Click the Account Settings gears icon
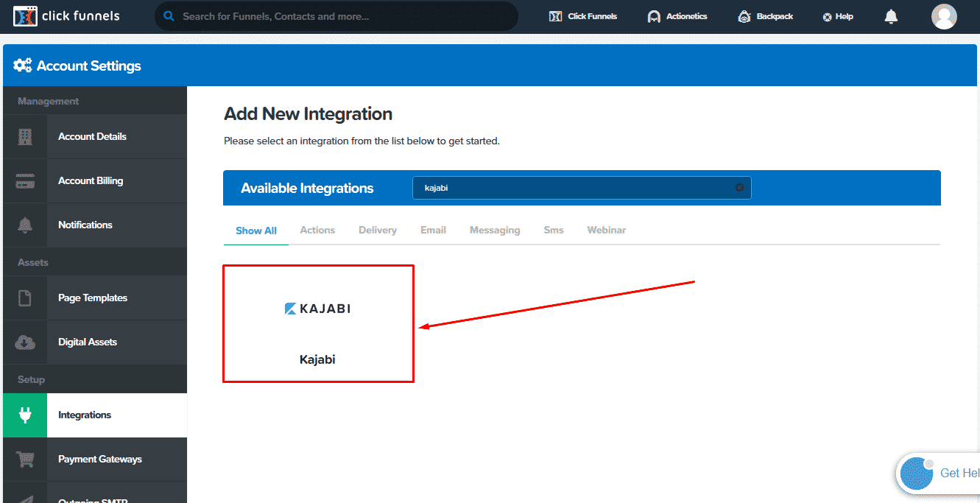This screenshot has height=503, width=980. click(23, 66)
